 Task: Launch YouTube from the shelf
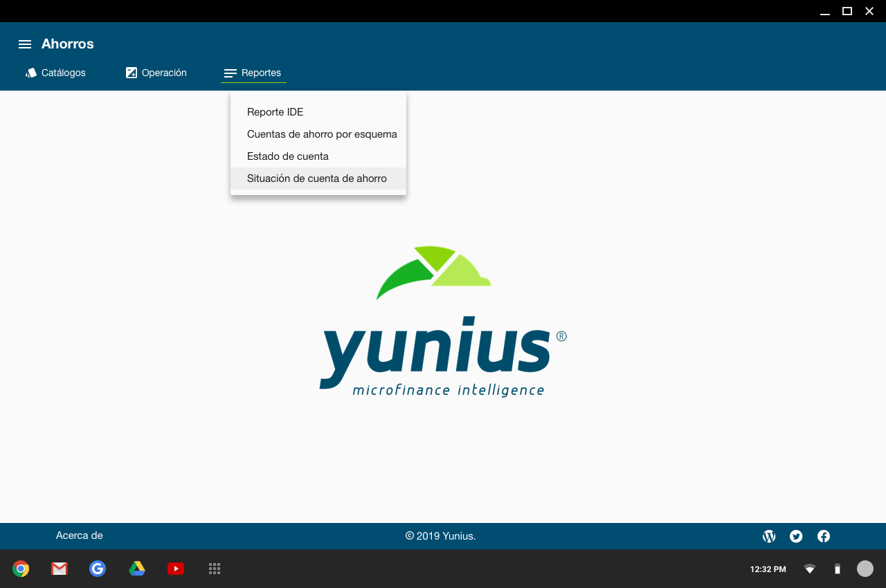(176, 569)
